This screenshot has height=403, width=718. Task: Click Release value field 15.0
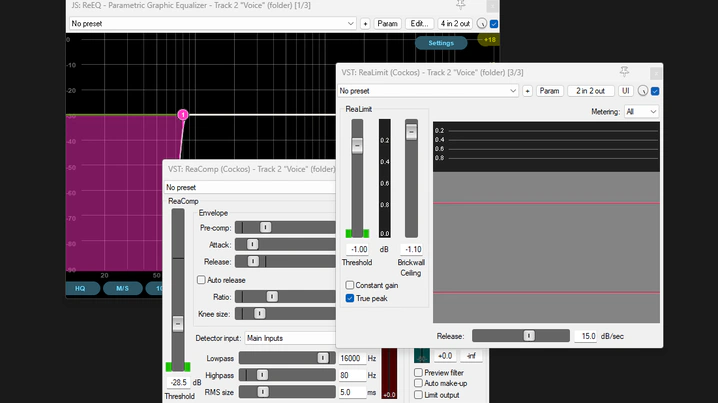pyautogui.click(x=587, y=336)
